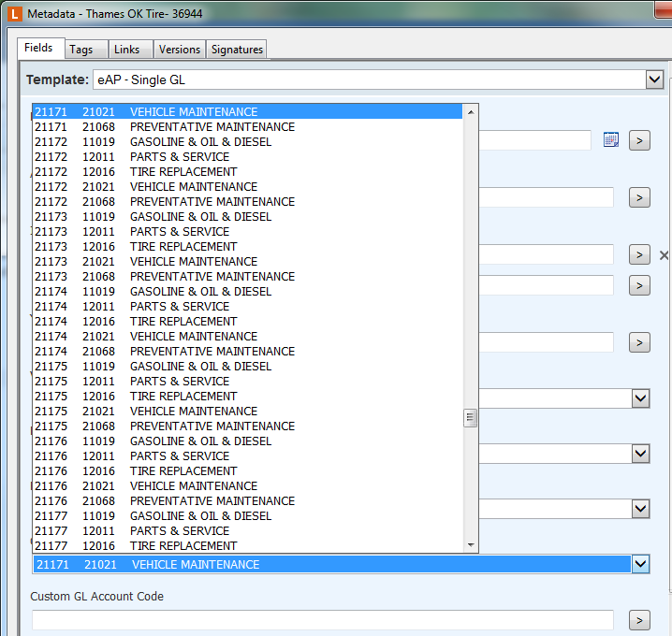Select 21172 21068 PREVENTATIVE MAINTENANCE

(248, 202)
